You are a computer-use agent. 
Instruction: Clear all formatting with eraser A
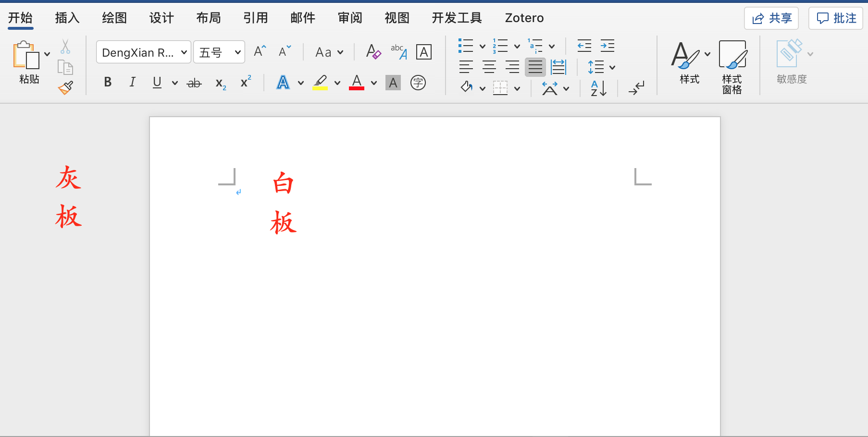[x=373, y=51]
